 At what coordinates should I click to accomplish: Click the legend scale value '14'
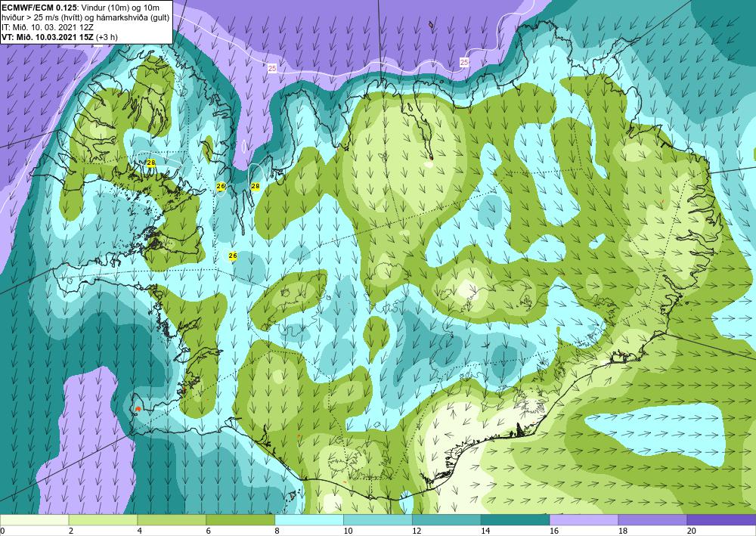tap(485, 531)
